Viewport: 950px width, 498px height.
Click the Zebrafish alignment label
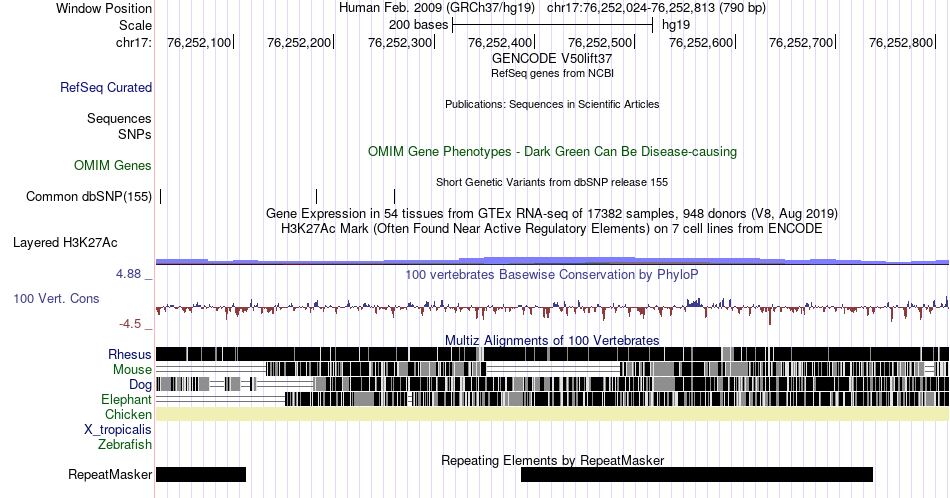125,444
